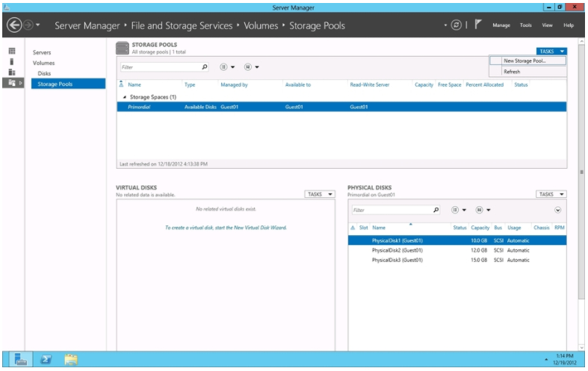Sort physical disks by Usage column

click(x=514, y=228)
